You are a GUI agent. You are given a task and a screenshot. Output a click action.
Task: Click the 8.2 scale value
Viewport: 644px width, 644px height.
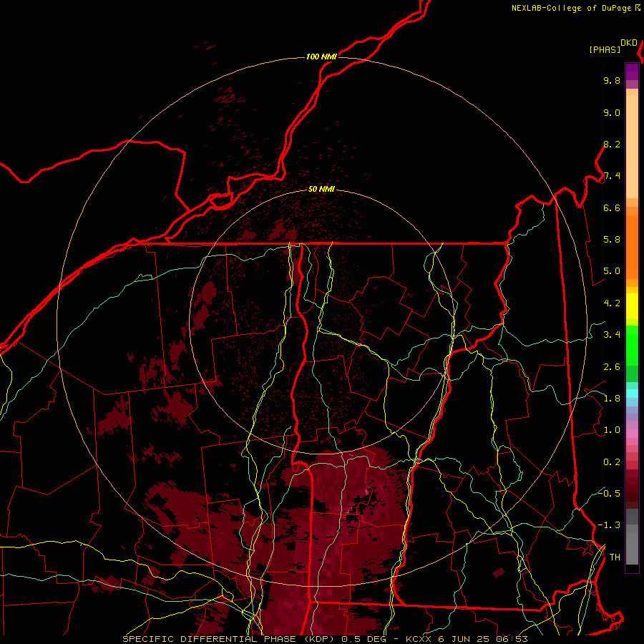coord(612,144)
